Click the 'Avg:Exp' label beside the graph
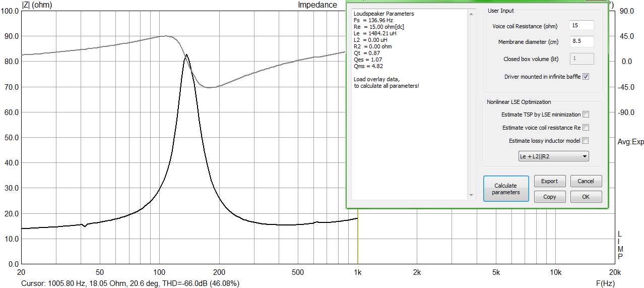Viewport: 644px width, 288px height. pos(630,142)
